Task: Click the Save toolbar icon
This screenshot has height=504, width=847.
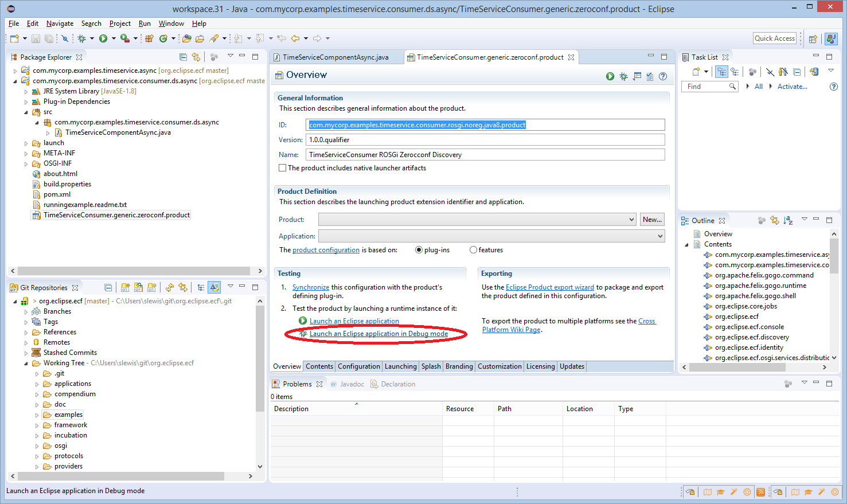Action: [36, 38]
